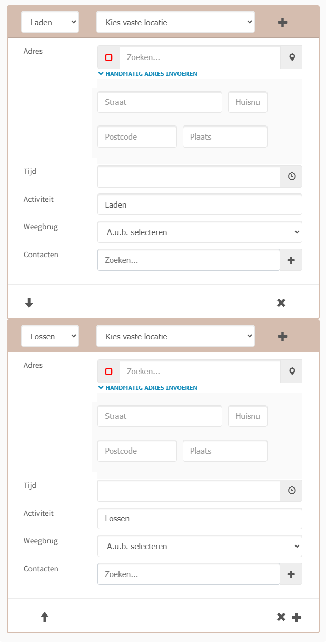This screenshot has width=326, height=644.
Task: Click plus icon in Laden header bar
Action: point(282,22)
